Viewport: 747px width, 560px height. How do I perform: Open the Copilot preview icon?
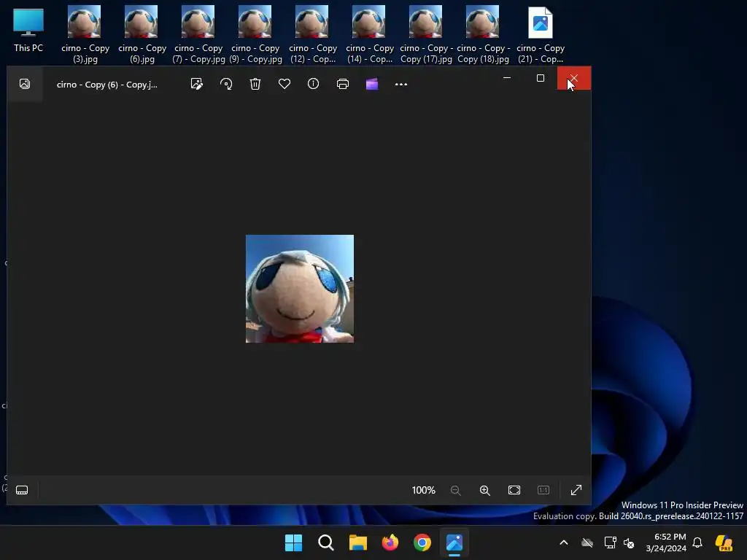click(724, 542)
